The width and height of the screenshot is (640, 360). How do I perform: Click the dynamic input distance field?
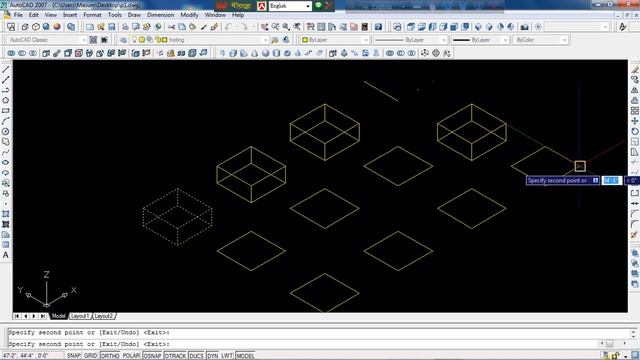(611, 180)
